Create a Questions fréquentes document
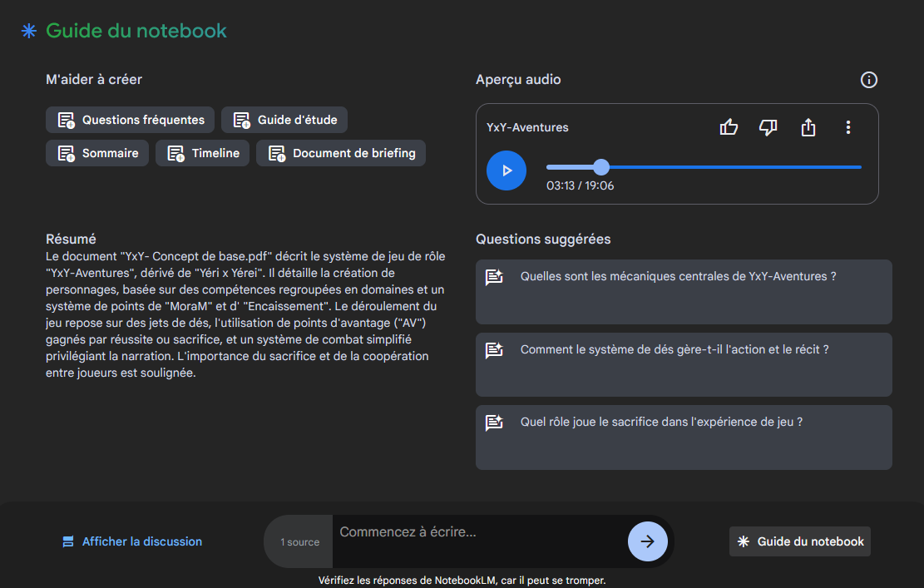924x588 pixels. click(131, 121)
